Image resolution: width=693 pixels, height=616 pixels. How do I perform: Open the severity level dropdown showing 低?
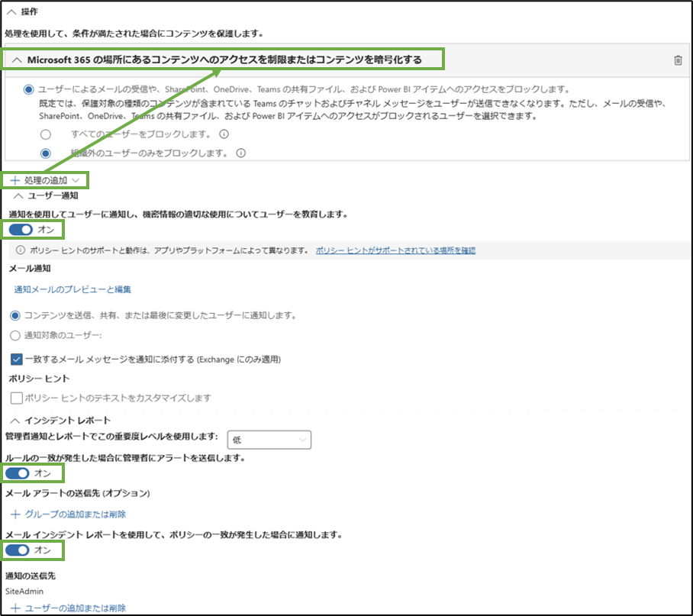[x=271, y=439]
